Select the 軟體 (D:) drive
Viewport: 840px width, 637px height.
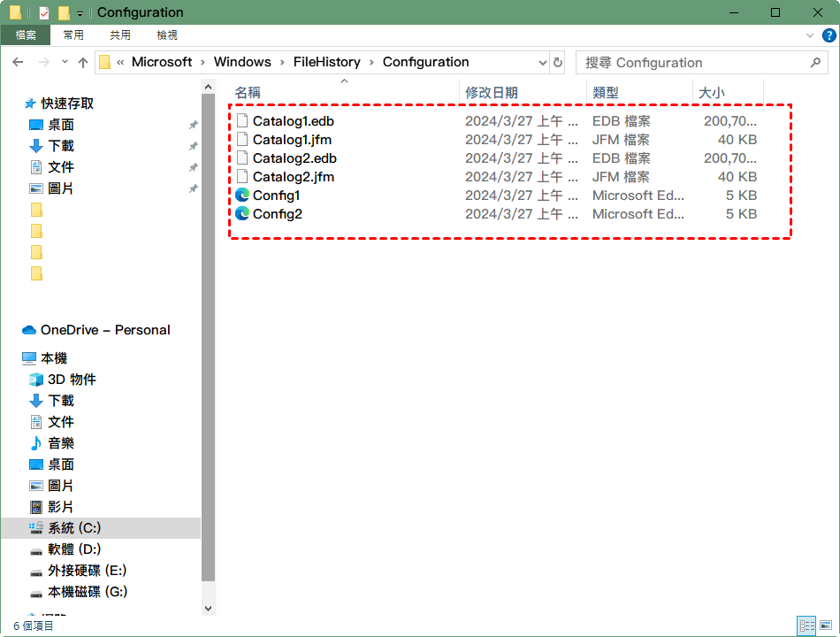[x=74, y=549]
